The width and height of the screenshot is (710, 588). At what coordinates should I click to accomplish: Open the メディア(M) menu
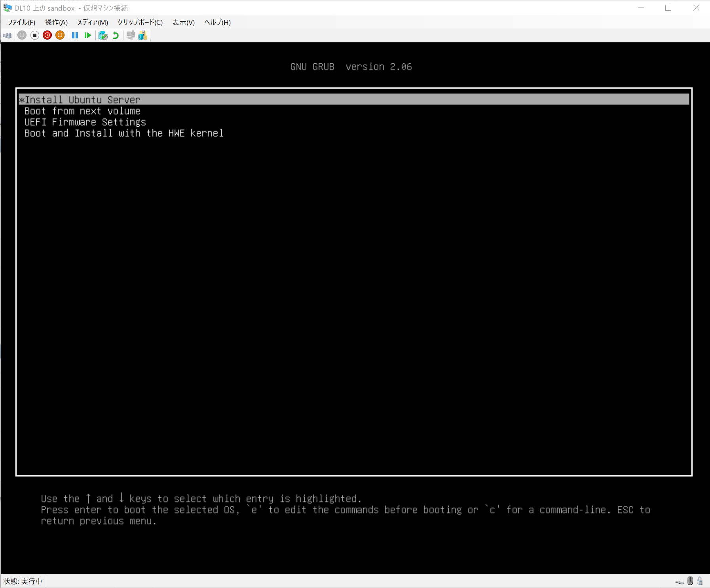(93, 23)
